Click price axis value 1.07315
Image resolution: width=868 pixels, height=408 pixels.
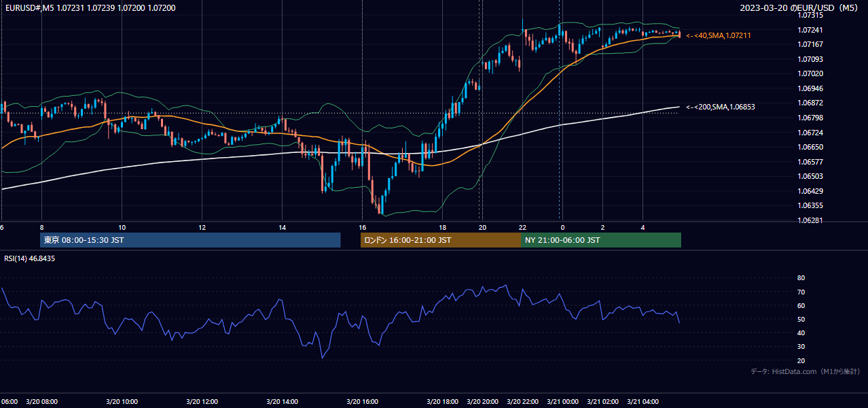point(810,15)
